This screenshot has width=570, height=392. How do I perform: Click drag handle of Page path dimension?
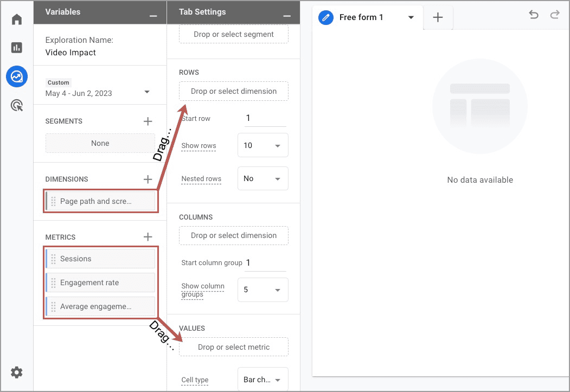54,201
